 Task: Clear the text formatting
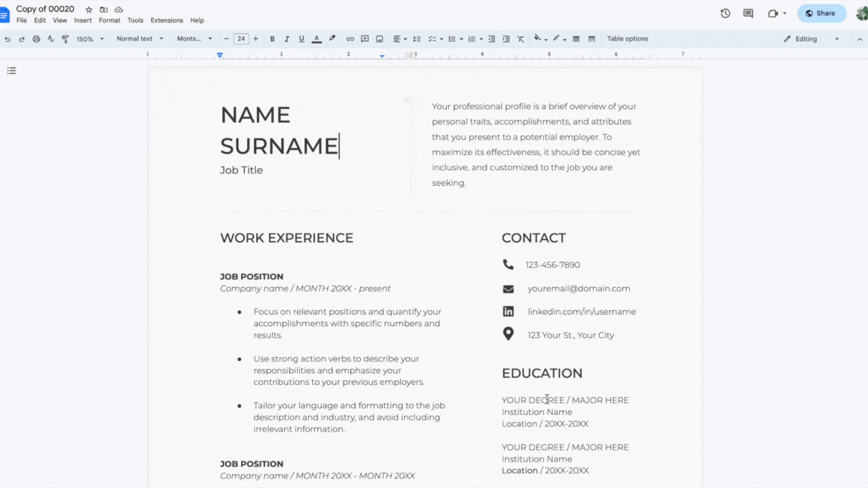pyautogui.click(x=521, y=38)
